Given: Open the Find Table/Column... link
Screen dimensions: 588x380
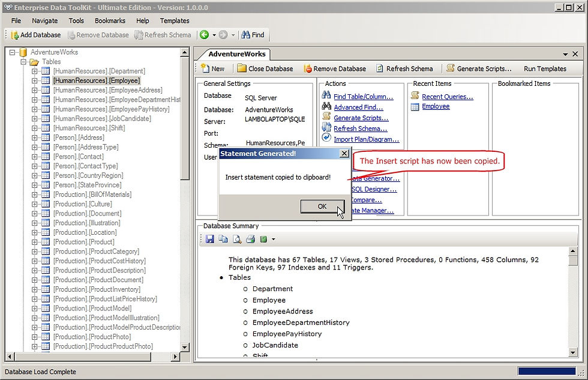Looking at the screenshot, I should click(x=364, y=97).
